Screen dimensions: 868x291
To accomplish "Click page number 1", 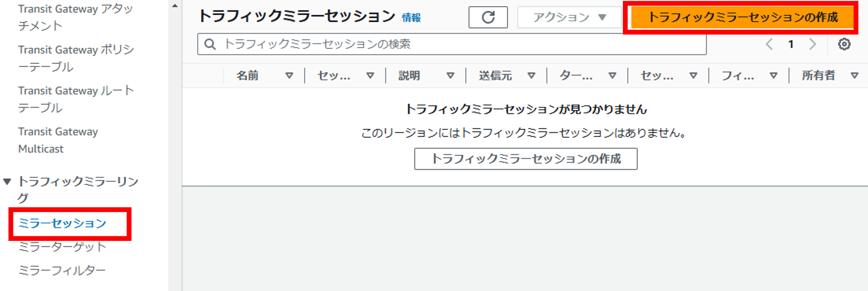I will point(791,44).
